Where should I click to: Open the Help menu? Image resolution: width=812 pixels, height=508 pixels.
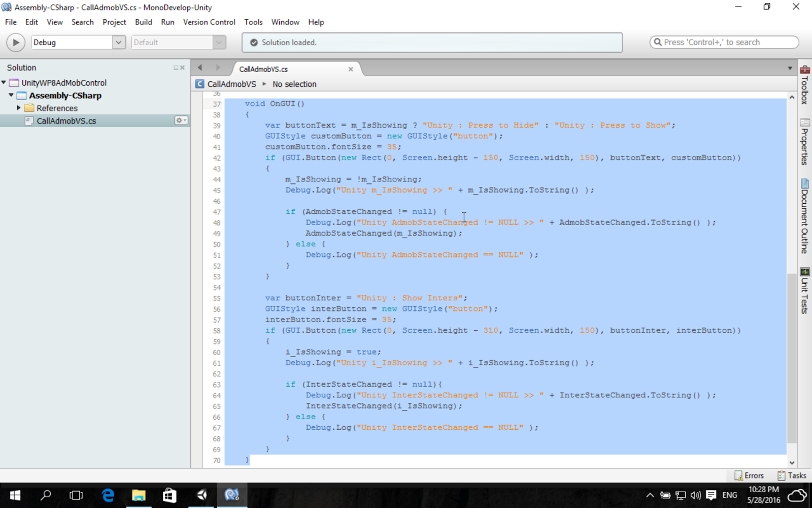[x=316, y=22]
